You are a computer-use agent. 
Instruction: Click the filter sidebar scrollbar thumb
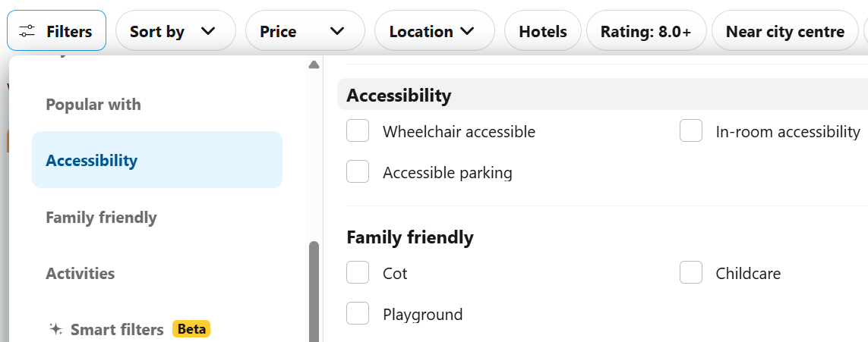[314, 292]
